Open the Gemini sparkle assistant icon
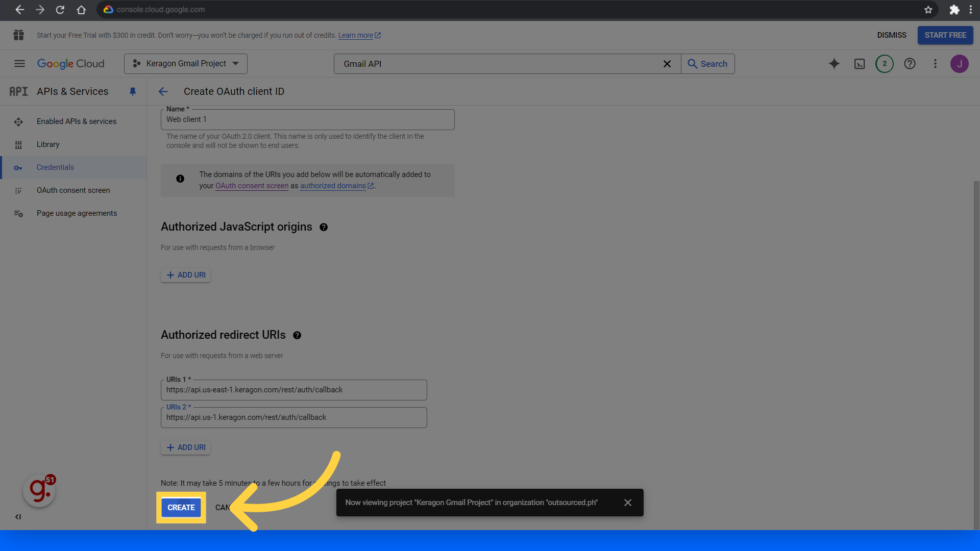The image size is (980, 551). [834, 64]
